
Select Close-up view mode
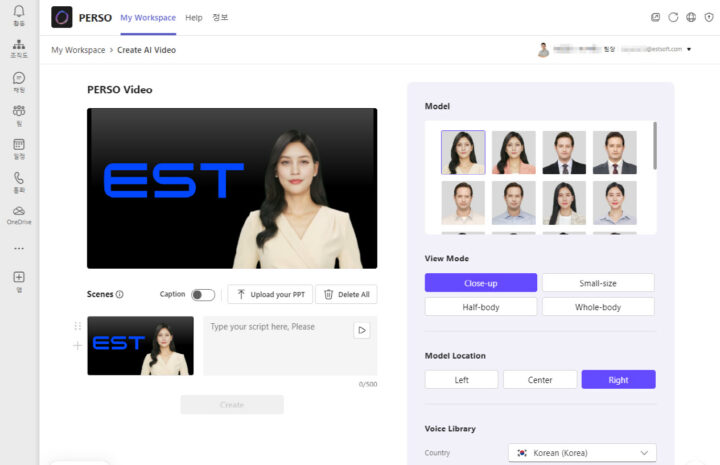pyautogui.click(x=481, y=283)
